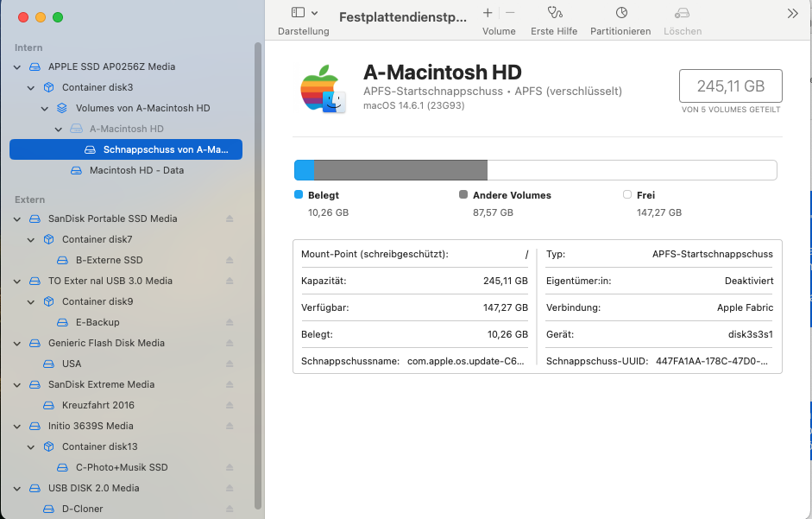812x519 pixels.
Task: Open the Darstellung sidebar view dropdown
Action: click(x=304, y=13)
